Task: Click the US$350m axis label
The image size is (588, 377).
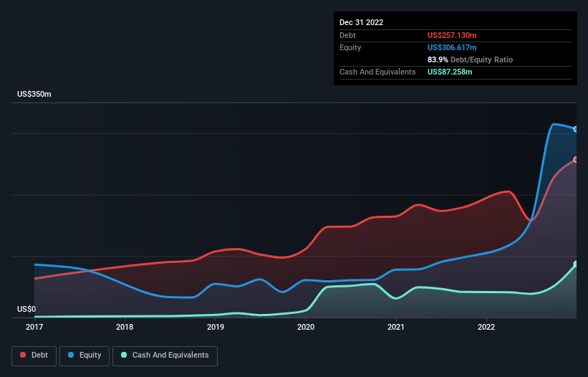Action: click(x=34, y=94)
